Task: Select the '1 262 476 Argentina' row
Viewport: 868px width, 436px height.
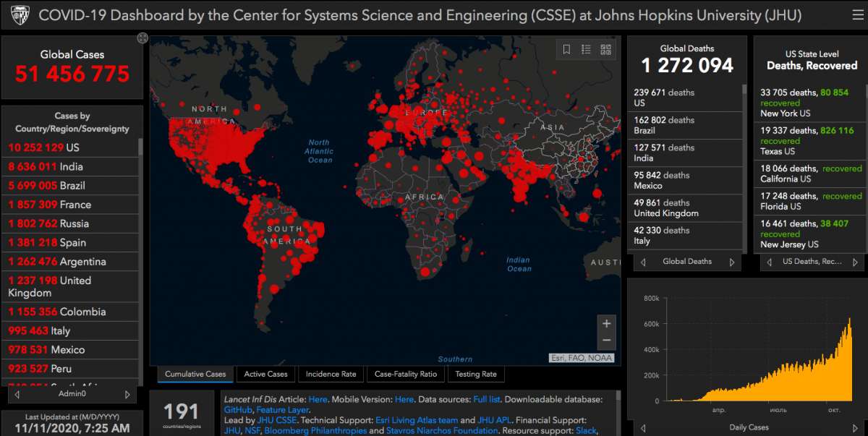Action: coord(70,262)
